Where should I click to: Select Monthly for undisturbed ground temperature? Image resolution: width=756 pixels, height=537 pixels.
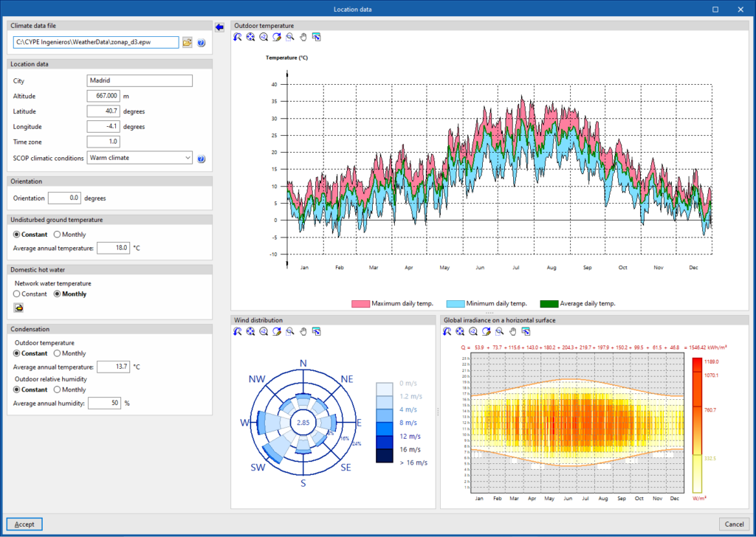coord(58,235)
